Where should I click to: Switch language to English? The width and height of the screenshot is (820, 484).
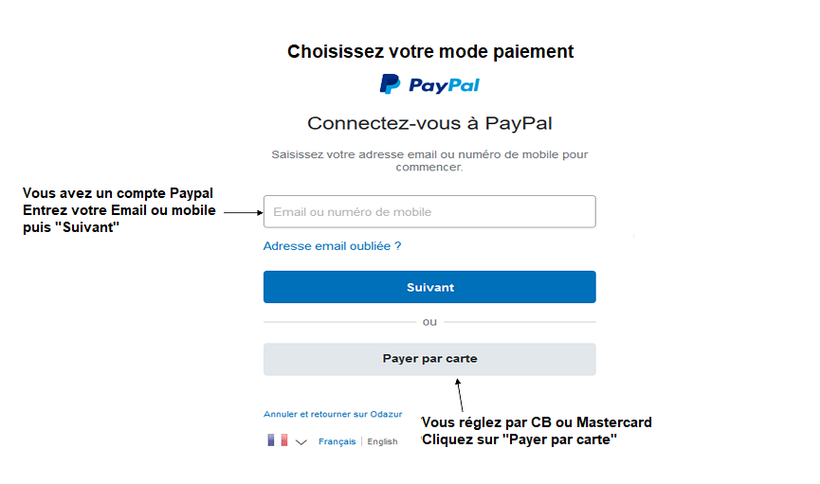tap(382, 442)
